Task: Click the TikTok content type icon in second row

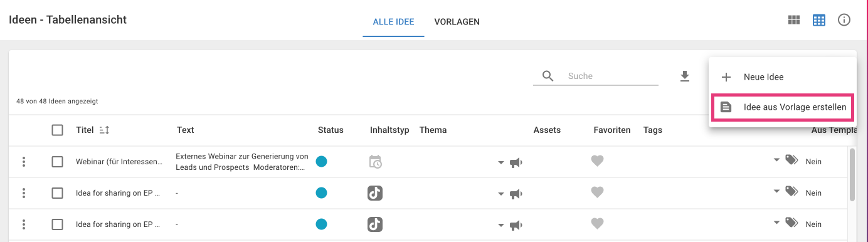Action: (375, 193)
